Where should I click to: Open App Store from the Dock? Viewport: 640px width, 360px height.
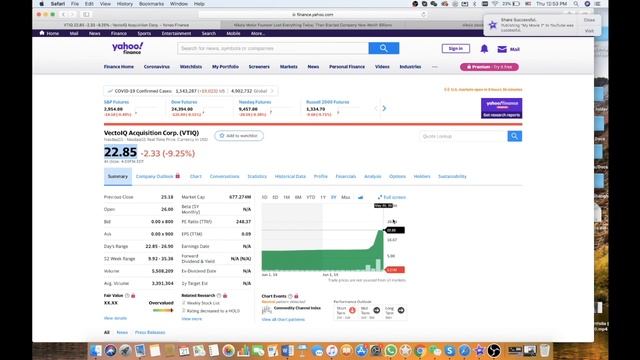(x=361, y=350)
